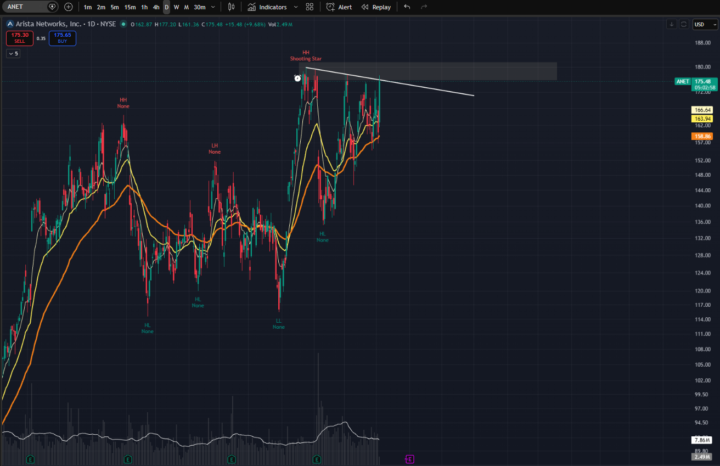720x466 pixels.
Task: Click the redo arrow icon
Action: point(424,7)
